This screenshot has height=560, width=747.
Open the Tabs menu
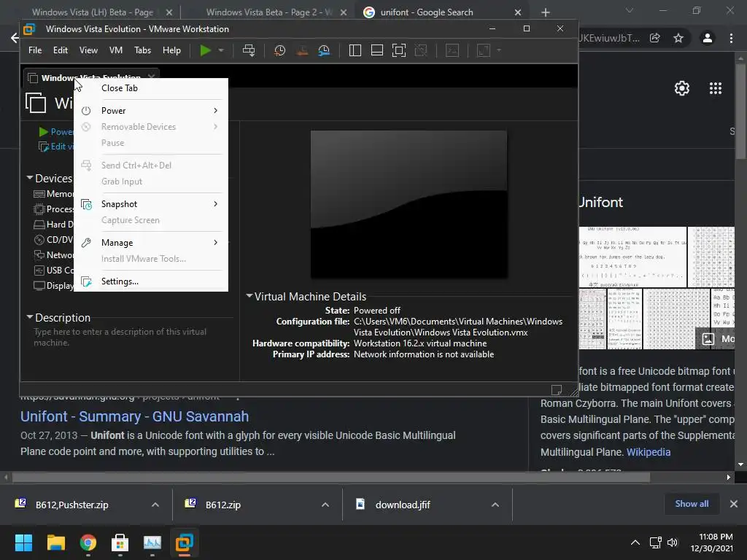click(x=142, y=50)
